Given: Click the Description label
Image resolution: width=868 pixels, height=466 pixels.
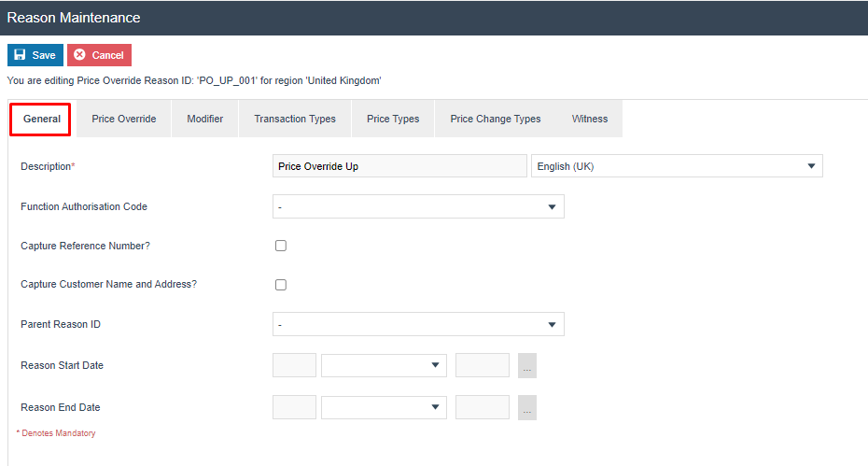Looking at the screenshot, I should point(48,166).
